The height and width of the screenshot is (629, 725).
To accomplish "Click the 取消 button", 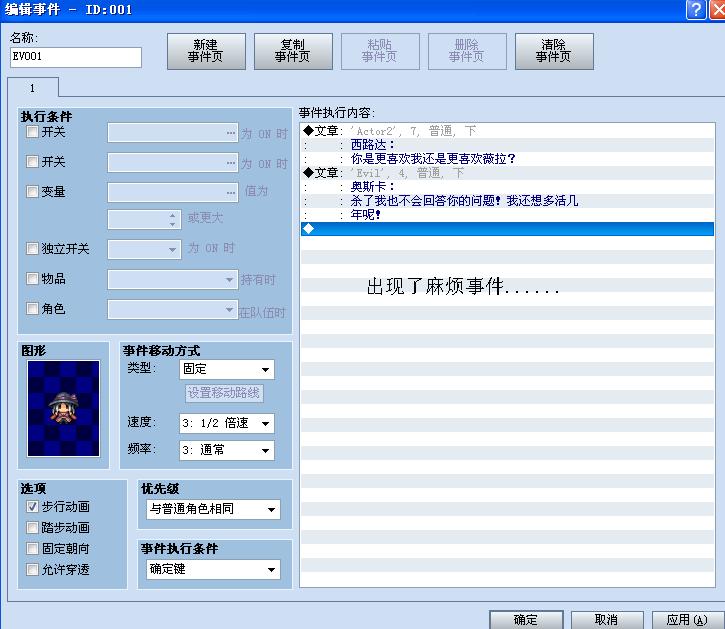I will pos(607,619).
